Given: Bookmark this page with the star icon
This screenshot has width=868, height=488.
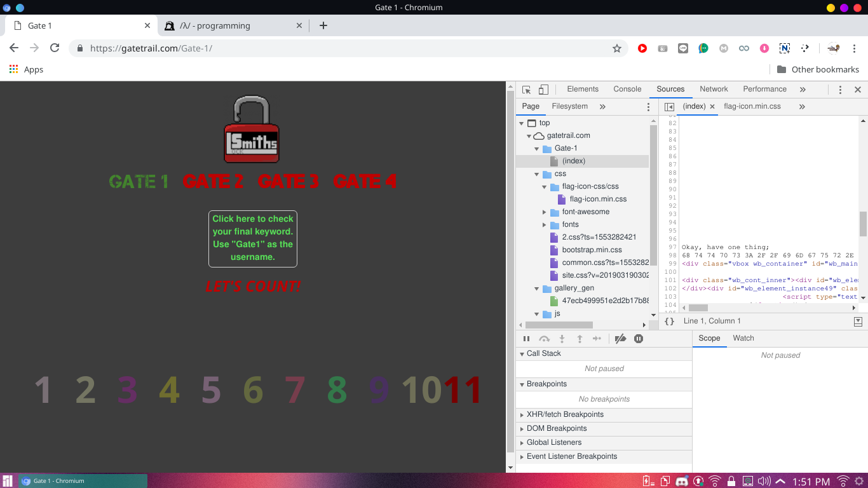Looking at the screenshot, I should coord(616,48).
